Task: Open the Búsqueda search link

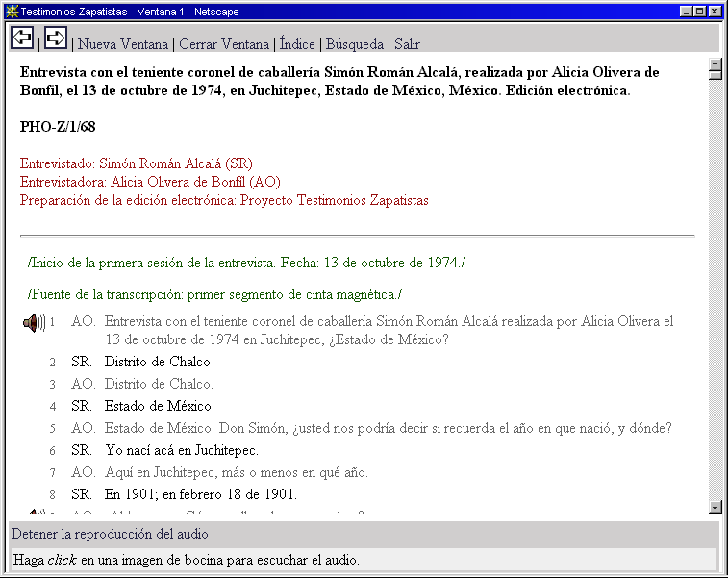Action: 356,44
